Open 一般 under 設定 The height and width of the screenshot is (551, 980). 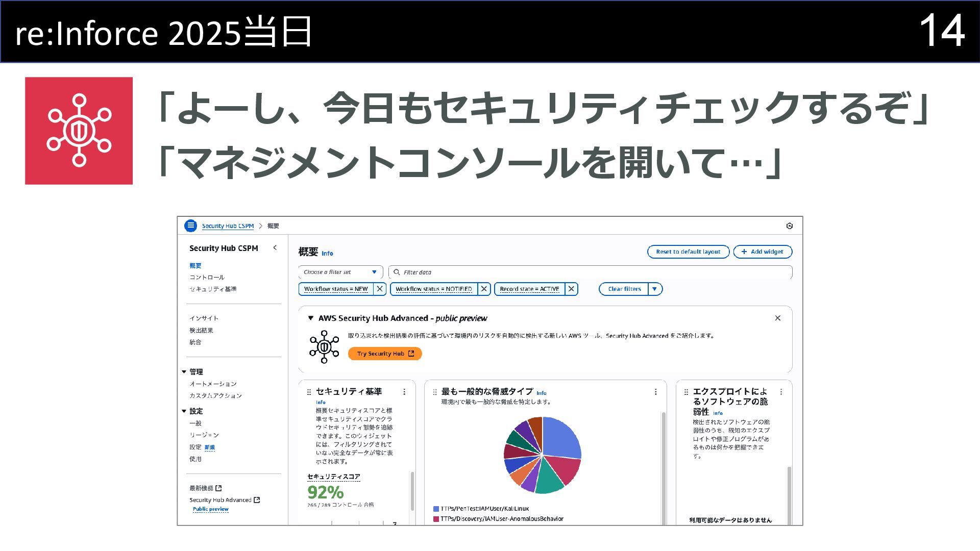click(x=195, y=423)
